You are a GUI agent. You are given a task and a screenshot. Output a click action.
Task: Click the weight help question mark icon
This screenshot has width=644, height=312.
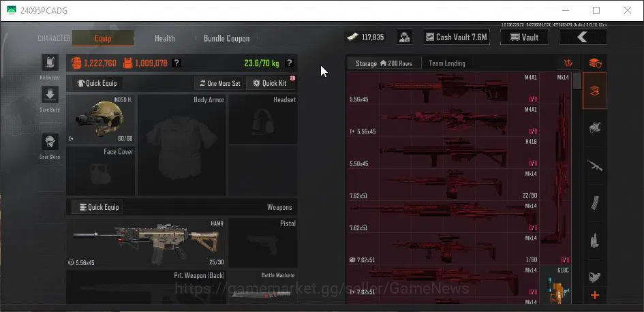coord(289,63)
